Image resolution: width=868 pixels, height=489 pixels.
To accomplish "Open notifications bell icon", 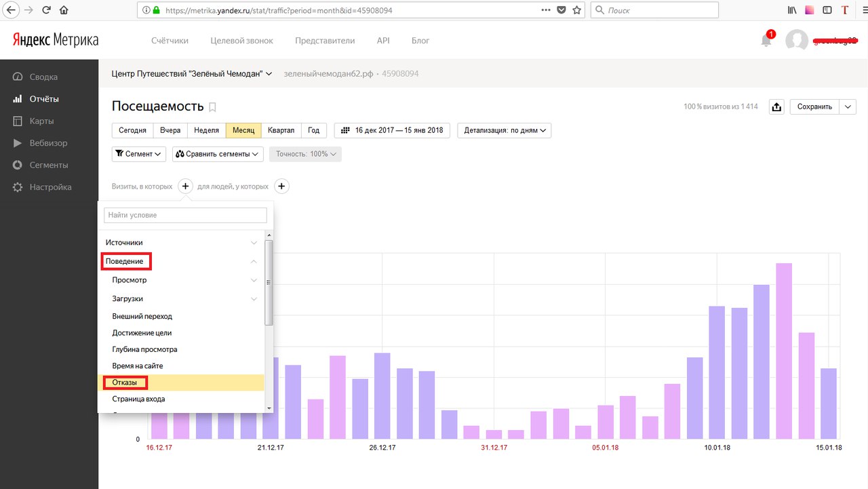I will click(766, 40).
